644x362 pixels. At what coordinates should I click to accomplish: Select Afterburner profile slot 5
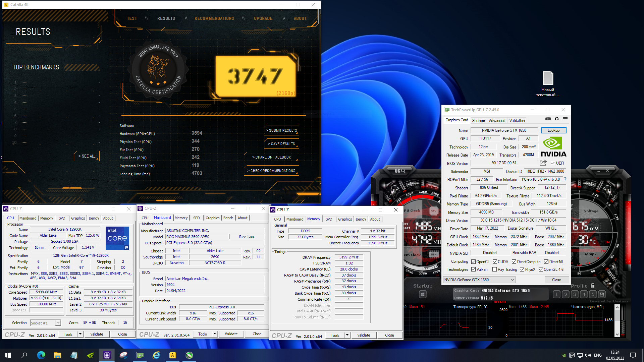point(593,294)
